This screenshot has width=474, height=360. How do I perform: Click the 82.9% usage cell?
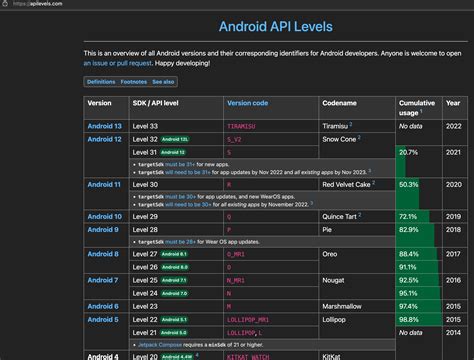[419, 235]
